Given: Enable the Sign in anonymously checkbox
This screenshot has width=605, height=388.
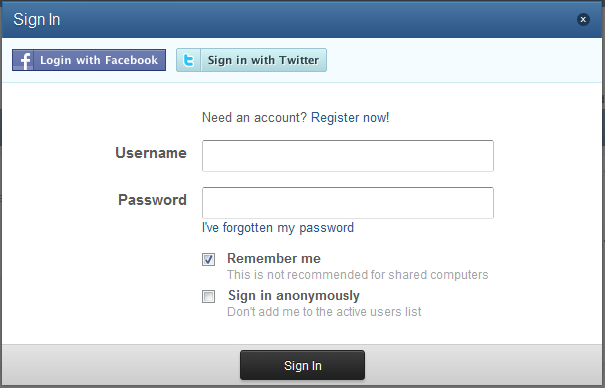Looking at the screenshot, I should [208, 297].
